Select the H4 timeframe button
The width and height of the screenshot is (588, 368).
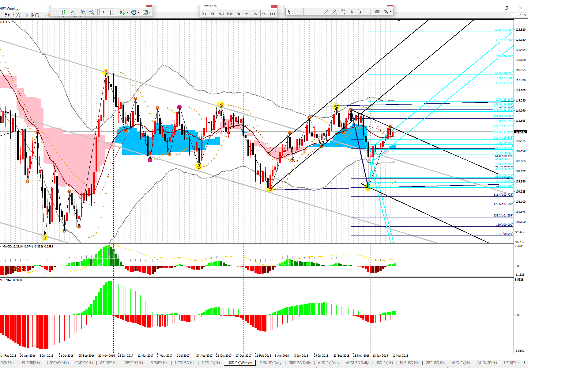tap(247, 13)
